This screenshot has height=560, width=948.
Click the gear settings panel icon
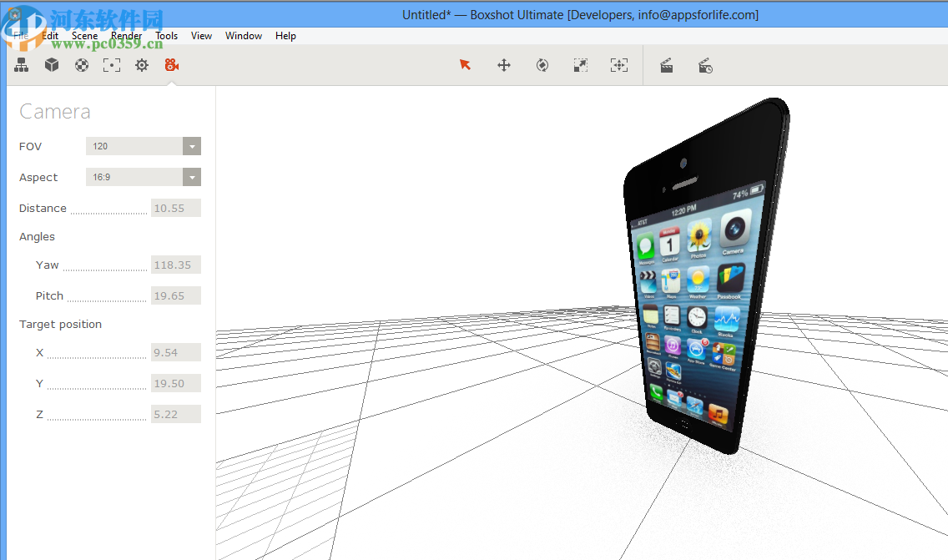(142, 65)
